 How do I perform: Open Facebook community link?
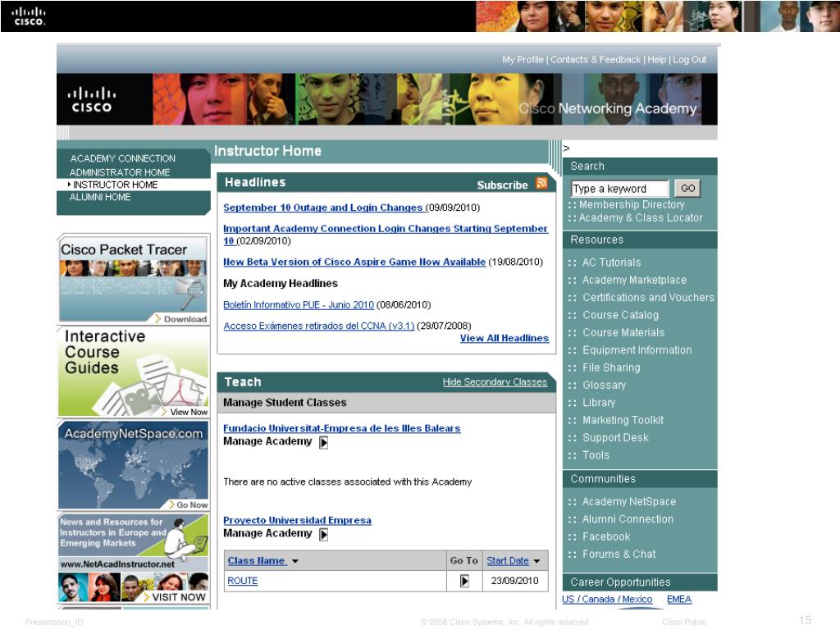pyautogui.click(x=606, y=536)
